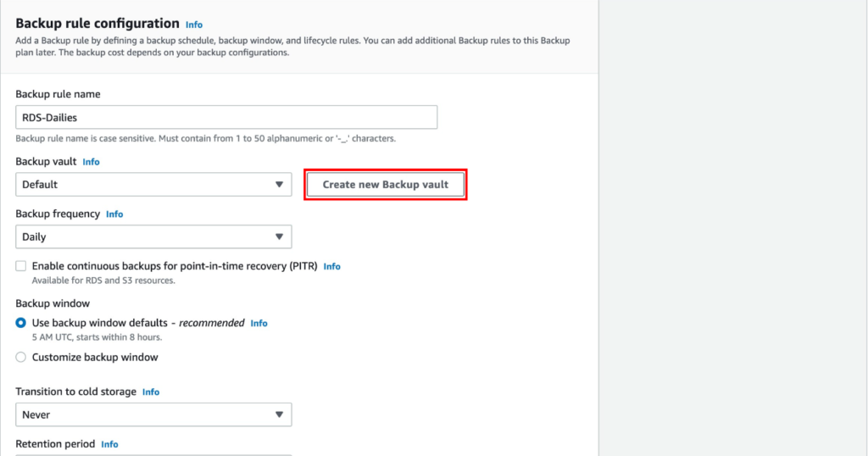Open Info link beside Backup rule configuration
This screenshot has width=868, height=456.
[194, 25]
